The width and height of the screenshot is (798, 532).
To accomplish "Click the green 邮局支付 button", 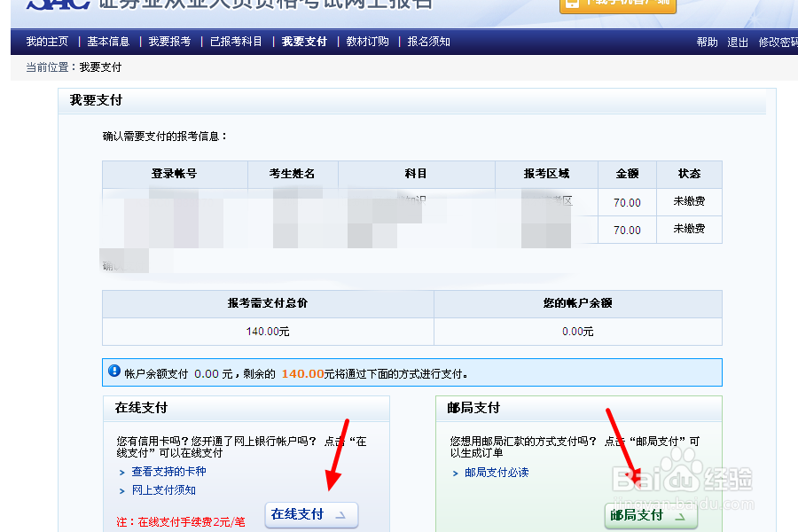I will pos(650,515).
